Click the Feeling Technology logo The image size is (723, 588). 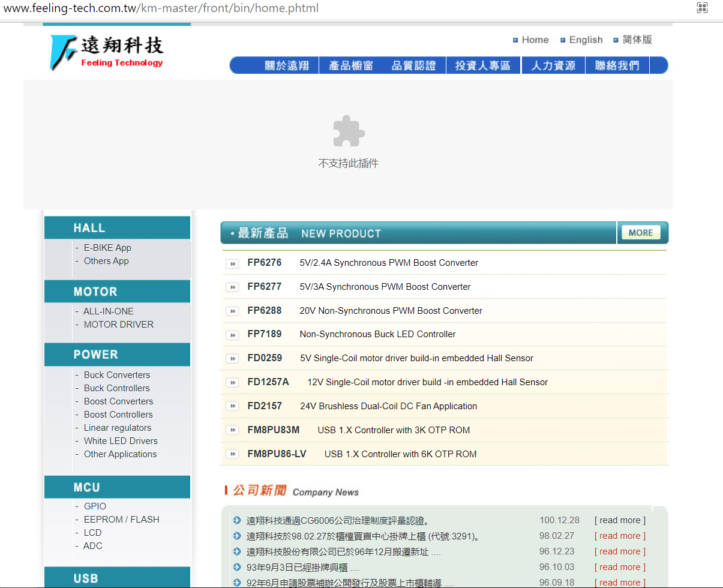pos(107,52)
